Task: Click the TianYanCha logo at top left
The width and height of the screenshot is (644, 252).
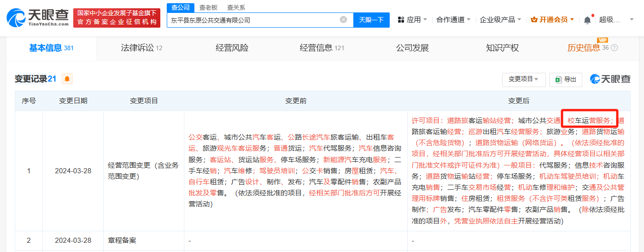Action: pos(37,18)
